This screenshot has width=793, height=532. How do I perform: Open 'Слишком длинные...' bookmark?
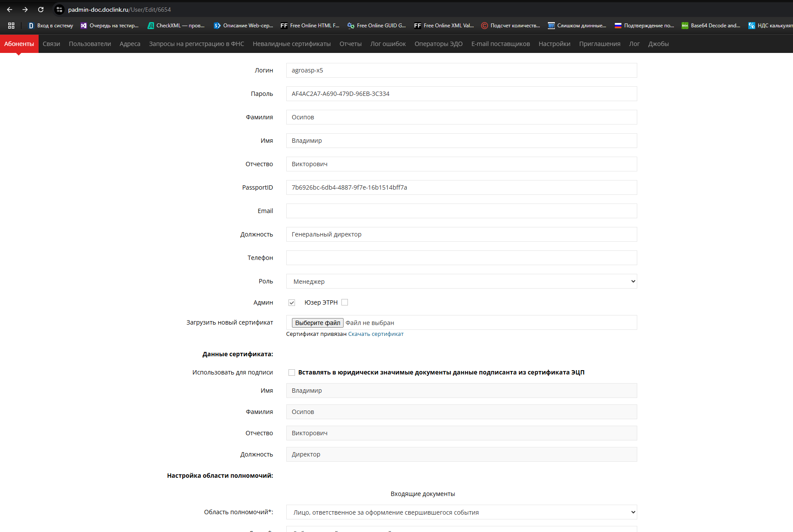coord(577,26)
